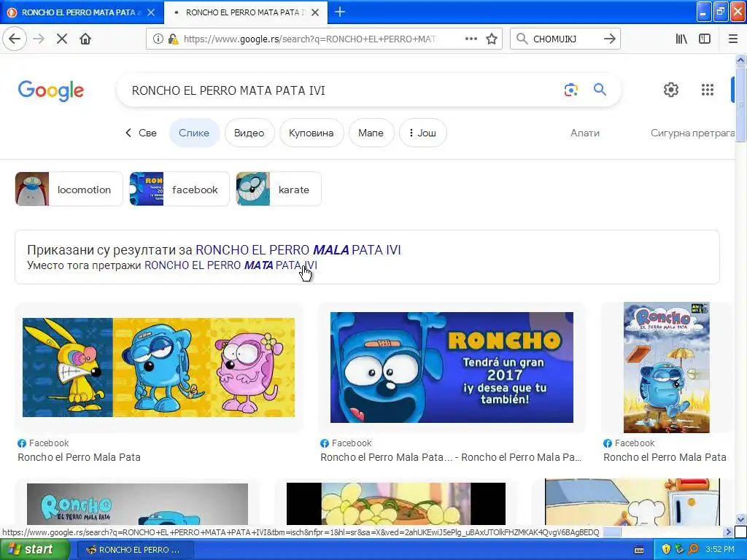Click the blue magnifier search button

pyautogui.click(x=600, y=89)
